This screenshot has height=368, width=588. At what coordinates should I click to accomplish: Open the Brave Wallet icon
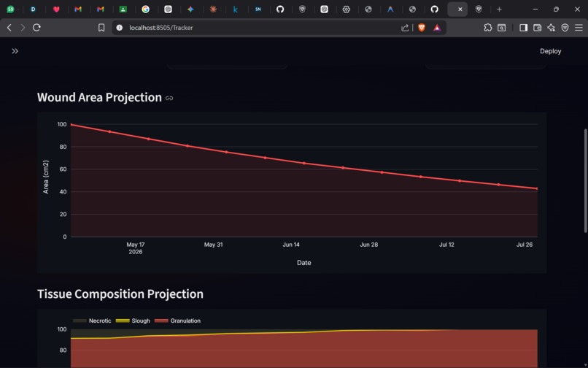coord(537,28)
